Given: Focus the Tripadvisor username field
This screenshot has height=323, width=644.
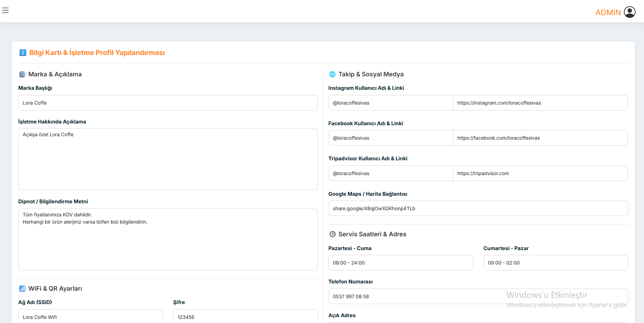Looking at the screenshot, I should pos(391,173).
